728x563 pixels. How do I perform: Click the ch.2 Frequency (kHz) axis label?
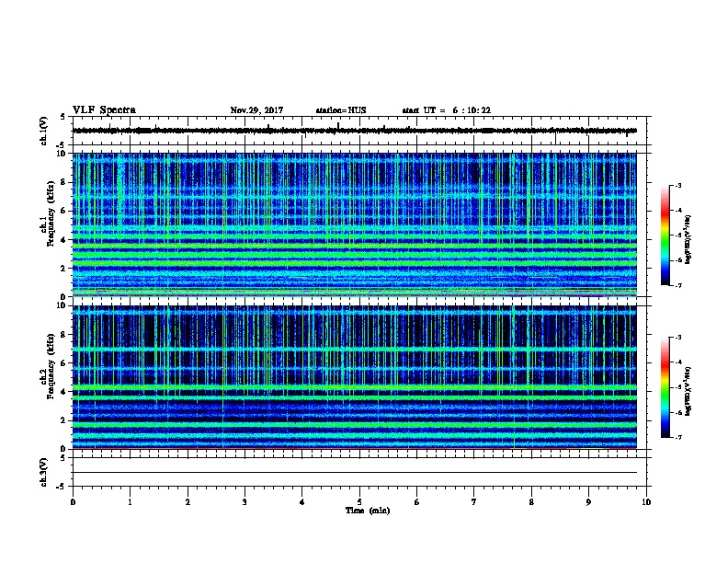(49, 368)
